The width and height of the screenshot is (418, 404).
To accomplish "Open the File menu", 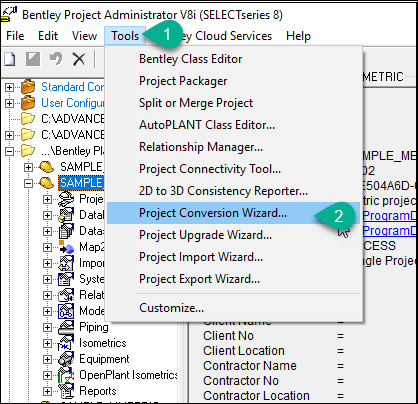I will coord(15,36).
